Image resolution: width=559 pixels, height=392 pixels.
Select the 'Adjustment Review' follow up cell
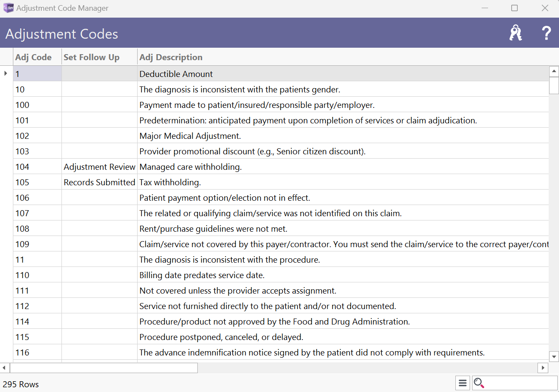click(x=99, y=167)
